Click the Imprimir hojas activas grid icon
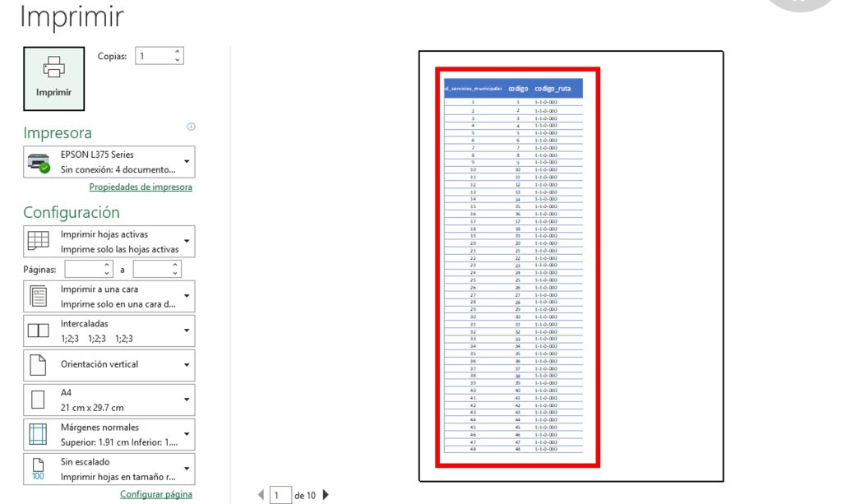Viewport: 842px width, 504px height. tap(39, 241)
